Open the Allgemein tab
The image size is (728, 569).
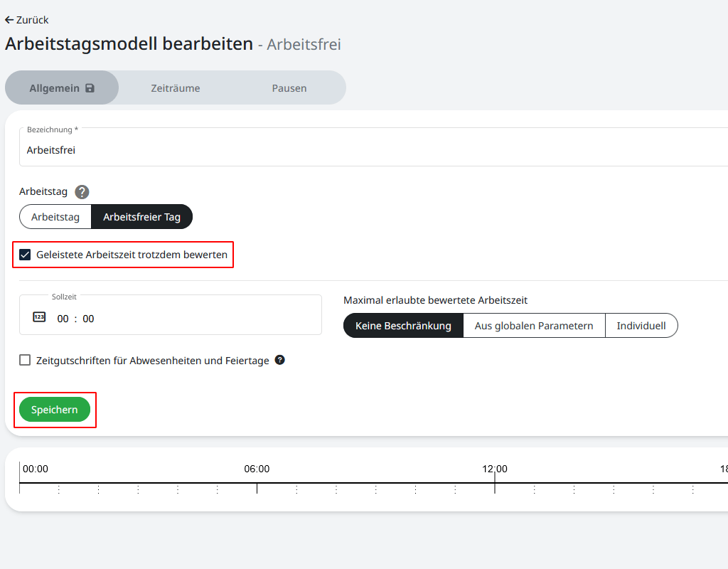tap(55, 88)
